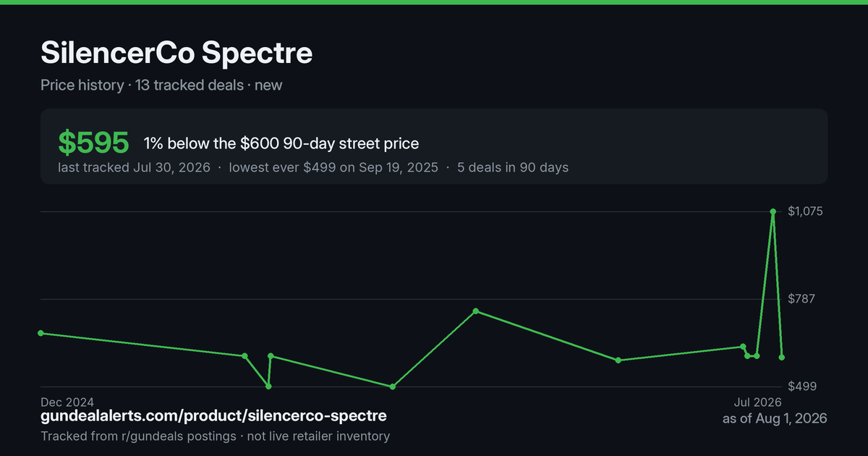Click the 'Tracked from r/gundeals postings' note
Image resolution: width=868 pixels, height=456 pixels.
[138, 436]
